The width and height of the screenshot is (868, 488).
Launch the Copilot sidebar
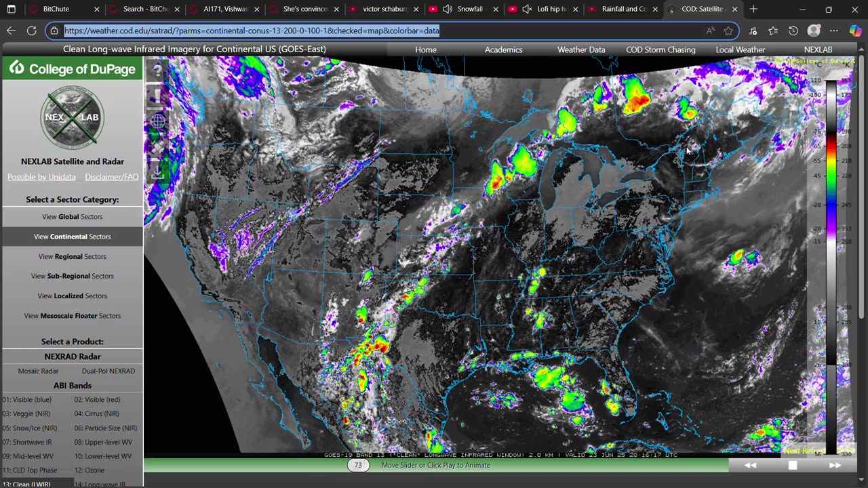854,30
